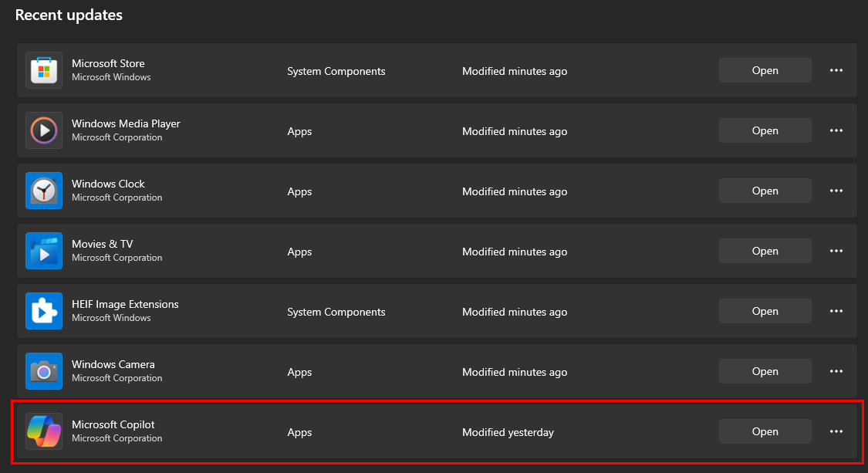Open Microsoft Copilot app
The width and height of the screenshot is (868, 473).
pos(765,431)
